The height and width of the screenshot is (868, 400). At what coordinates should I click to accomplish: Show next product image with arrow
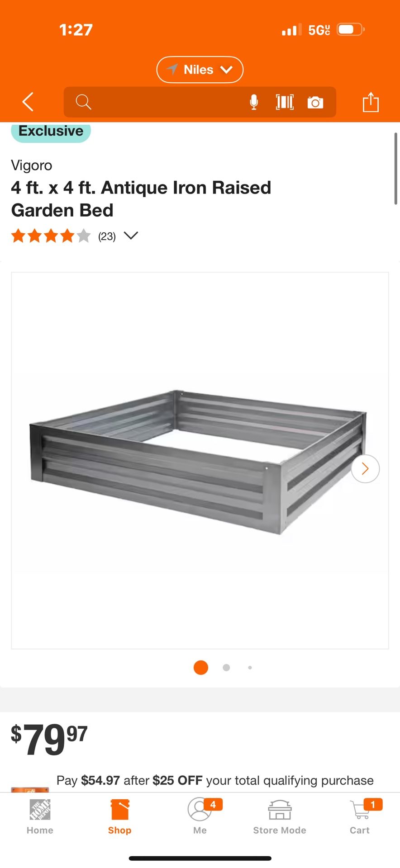click(x=365, y=469)
